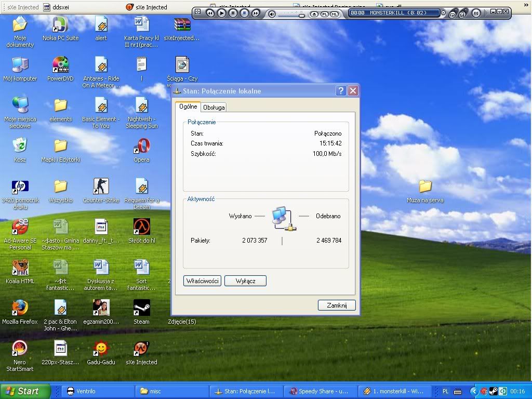Expand hidden system tray icons
The image size is (532, 399).
[x=474, y=391]
